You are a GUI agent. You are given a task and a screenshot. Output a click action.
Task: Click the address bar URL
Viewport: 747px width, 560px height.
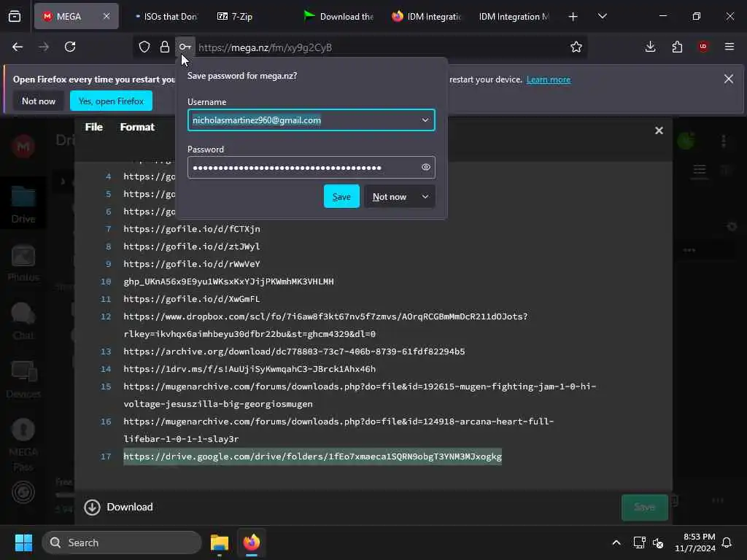pos(265,47)
